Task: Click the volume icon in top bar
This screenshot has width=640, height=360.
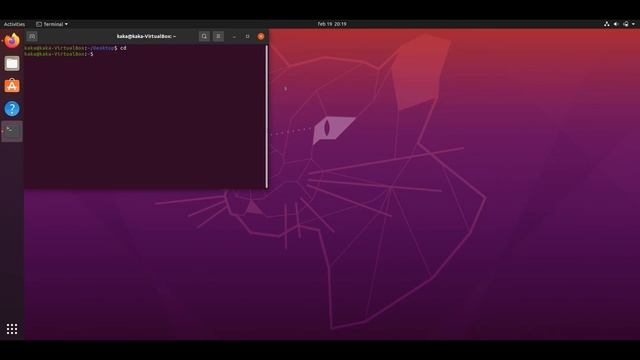Action: tap(616, 24)
